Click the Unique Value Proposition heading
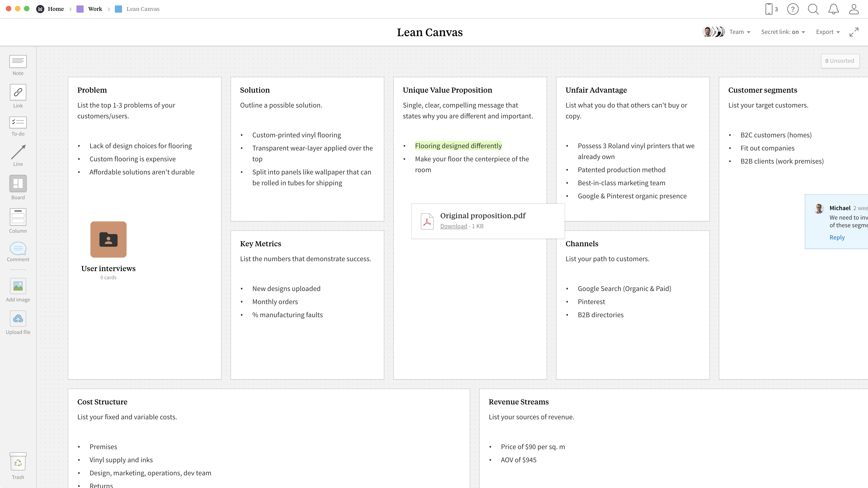The height and width of the screenshot is (488, 868). tap(447, 90)
